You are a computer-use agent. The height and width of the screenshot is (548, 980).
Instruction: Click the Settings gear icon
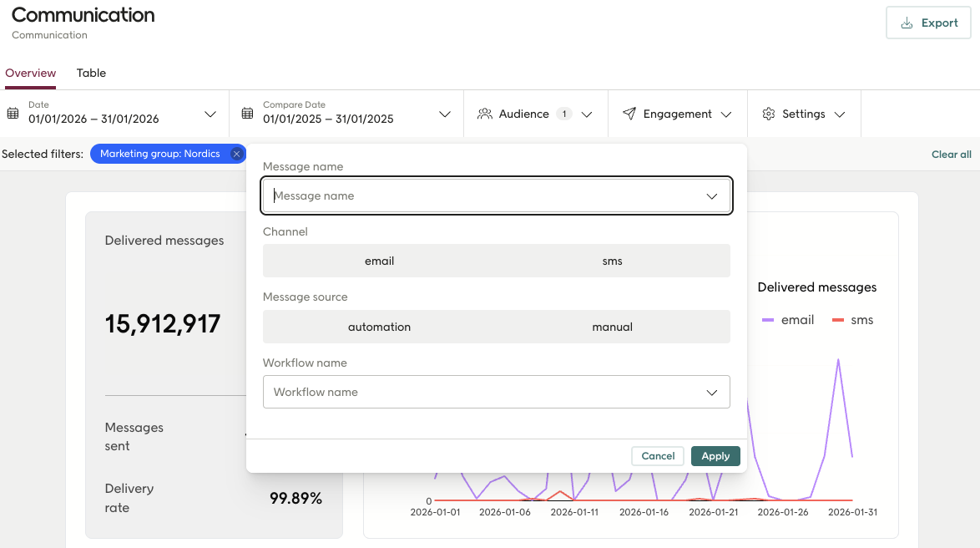point(769,114)
